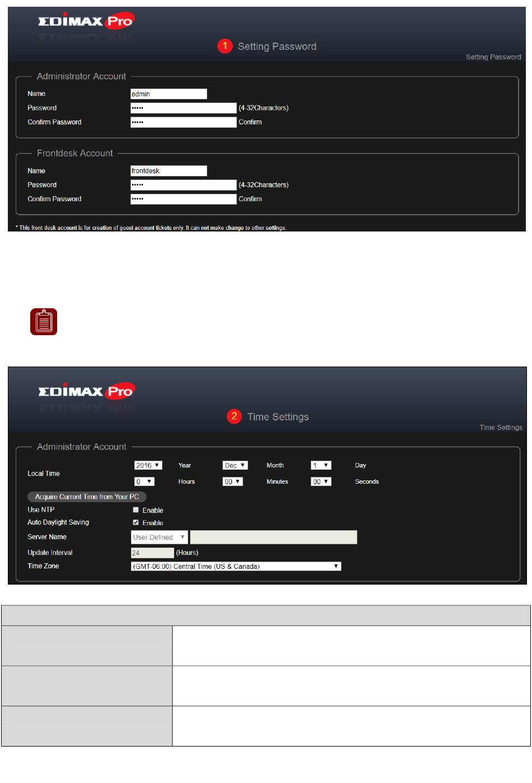This screenshot has height=783, width=532.
Task: Enable the Use NTP checkbox
Action: pos(136,510)
